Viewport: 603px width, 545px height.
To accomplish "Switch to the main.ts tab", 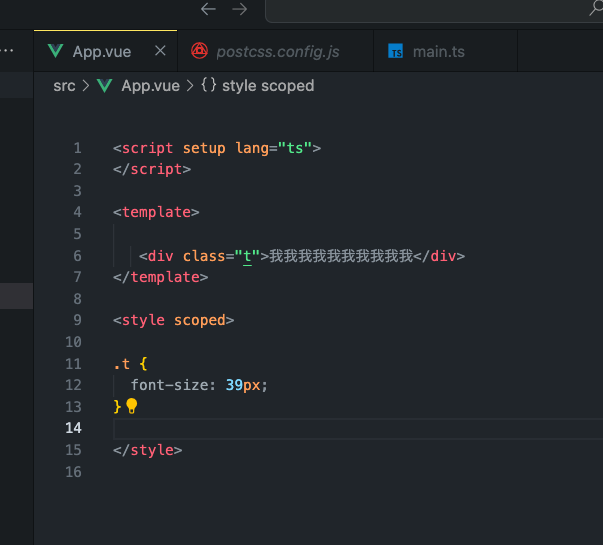I will (439, 51).
